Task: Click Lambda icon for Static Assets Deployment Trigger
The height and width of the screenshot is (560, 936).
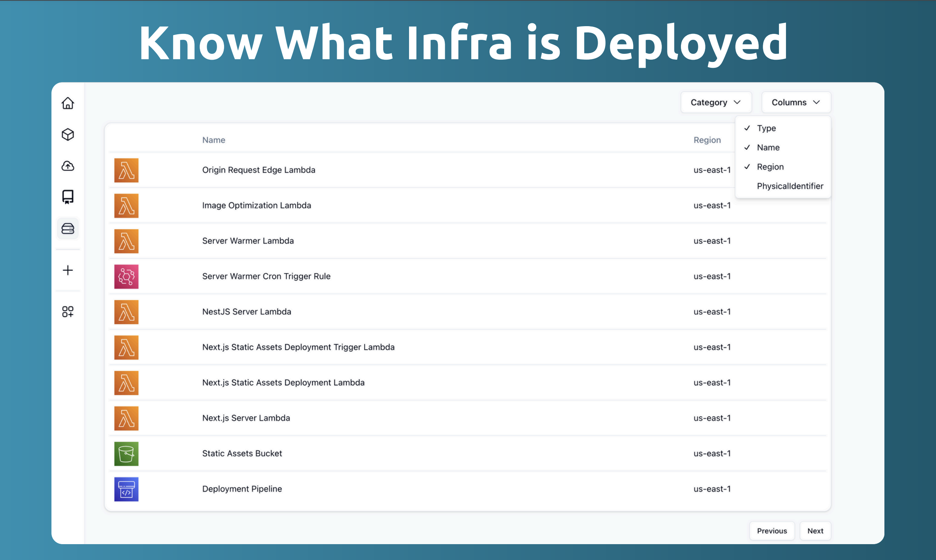Action: coord(126,347)
